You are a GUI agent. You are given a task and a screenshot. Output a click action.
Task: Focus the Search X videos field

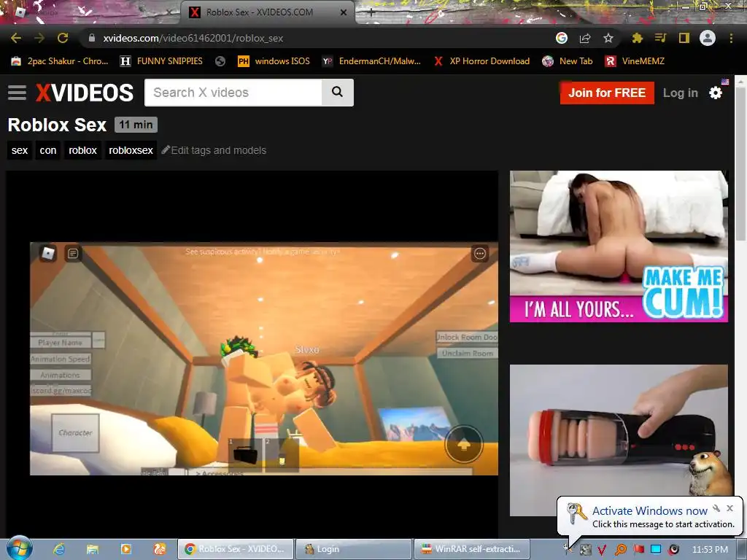[233, 93]
